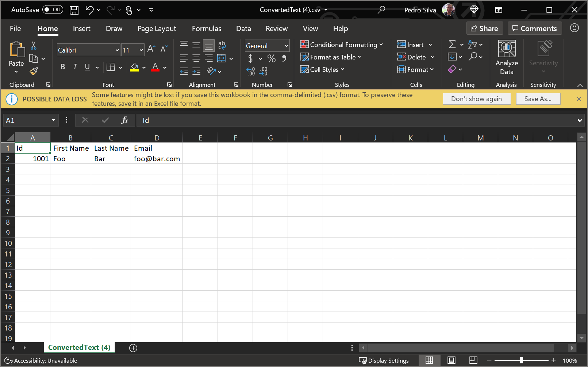Add a new sheet with plus icon
Image resolution: width=588 pixels, height=367 pixels.
[133, 348]
